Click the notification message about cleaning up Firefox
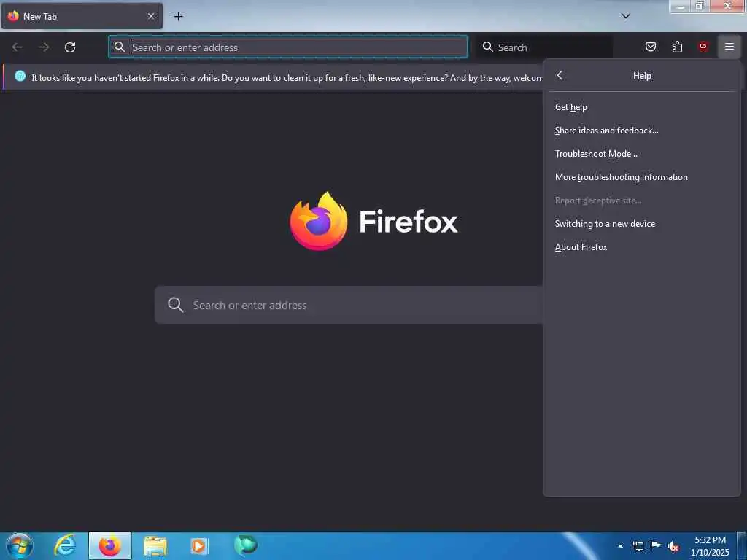Viewport: 747px width, 560px height. 287,77
